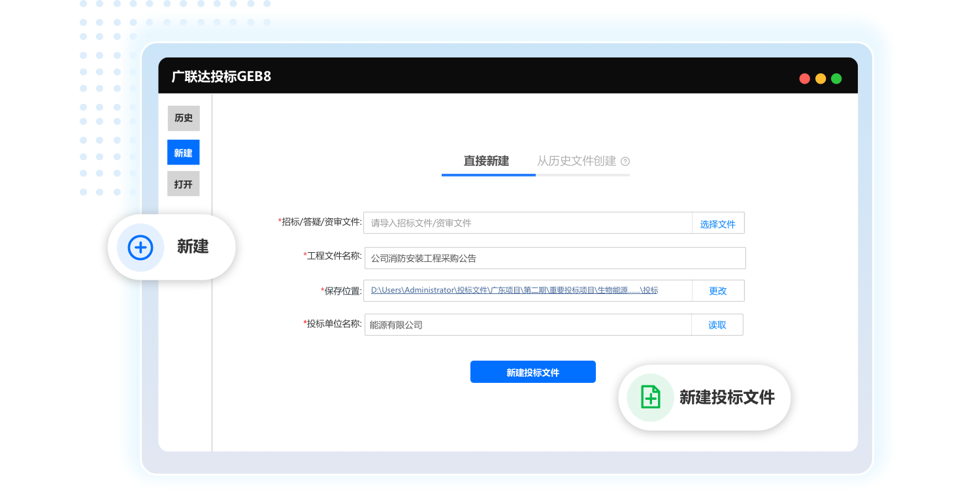Screen dimensions: 980x490
Task: Click the 更改 save location button
Action: 718,291
